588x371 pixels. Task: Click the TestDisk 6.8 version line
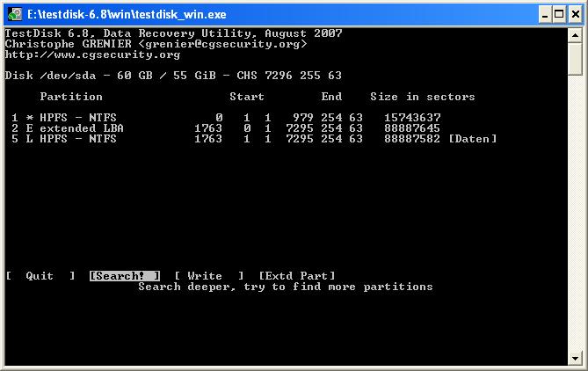[x=174, y=33]
